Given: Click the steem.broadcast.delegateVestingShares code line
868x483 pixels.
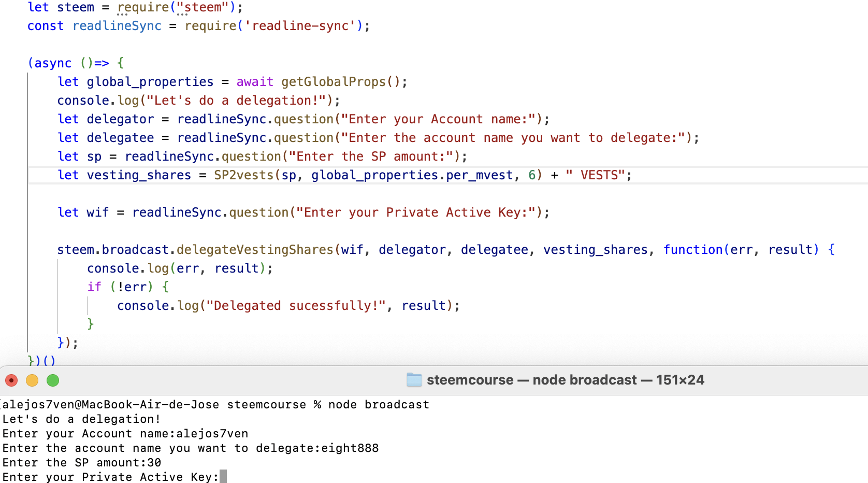Looking at the screenshot, I should pyautogui.click(x=446, y=250).
